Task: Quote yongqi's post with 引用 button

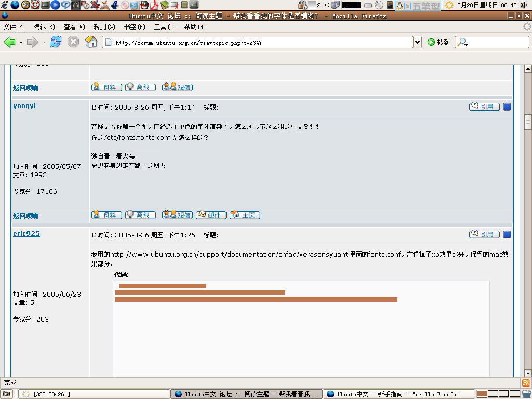Action: tap(484, 107)
